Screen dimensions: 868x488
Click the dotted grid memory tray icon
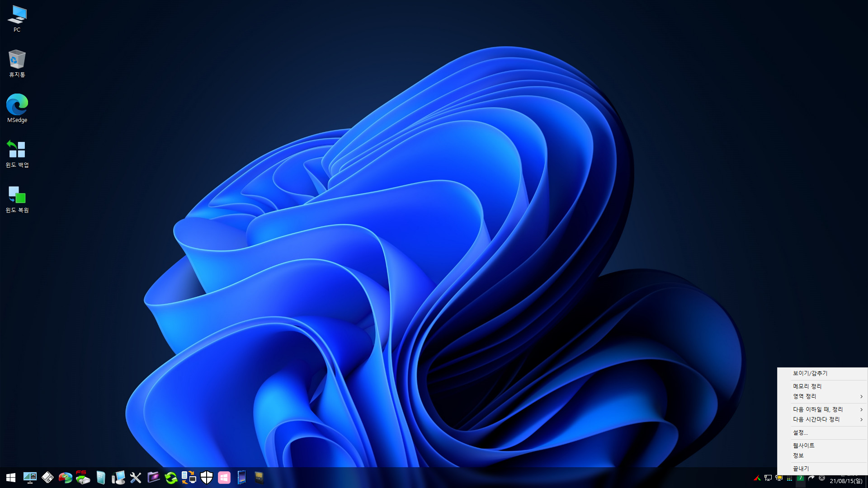789,479
